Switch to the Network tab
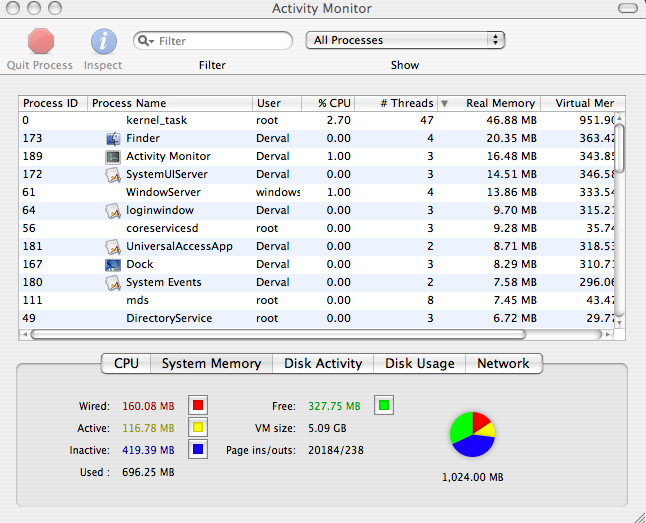 click(x=503, y=364)
